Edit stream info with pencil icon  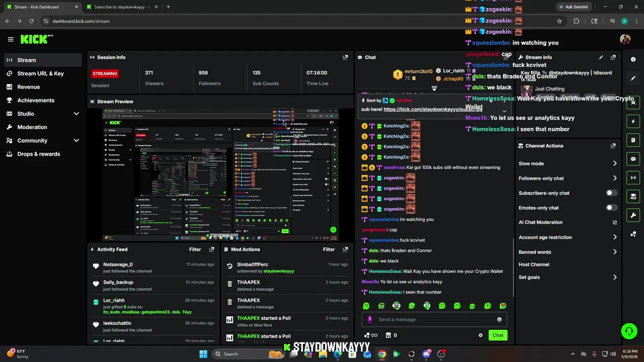click(601, 57)
